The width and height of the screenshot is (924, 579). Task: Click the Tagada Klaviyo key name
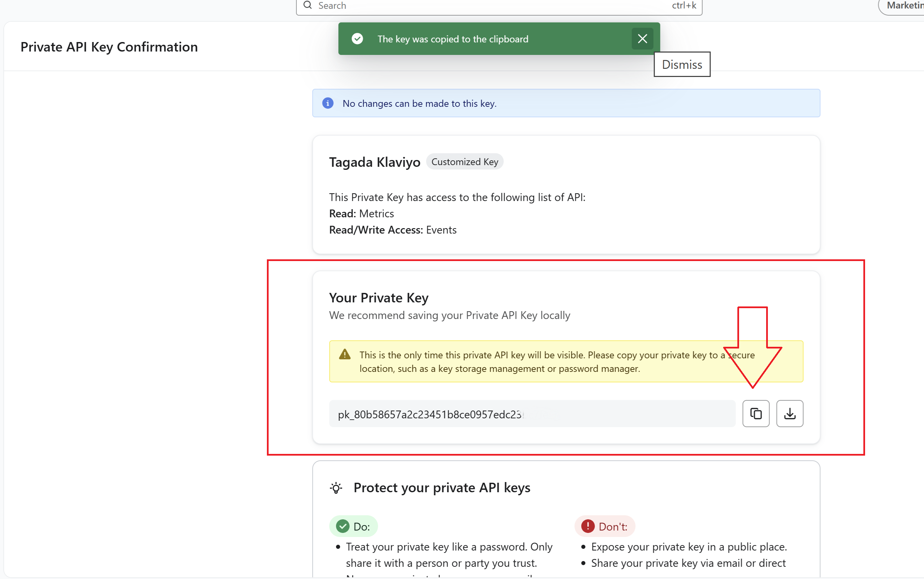pos(374,162)
